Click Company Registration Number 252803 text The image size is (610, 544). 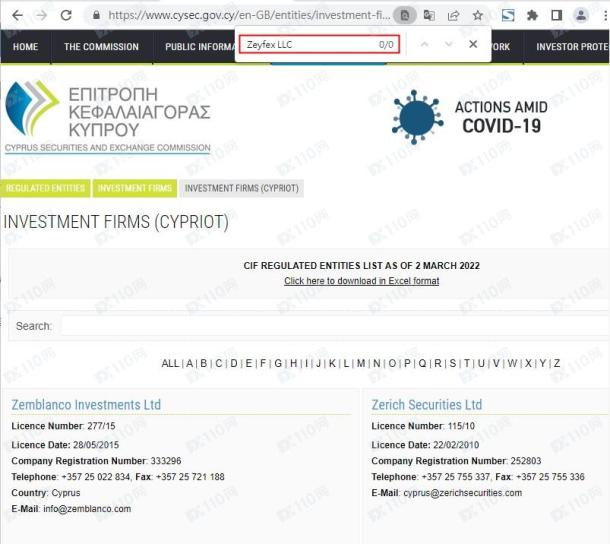pyautogui.click(x=456, y=461)
